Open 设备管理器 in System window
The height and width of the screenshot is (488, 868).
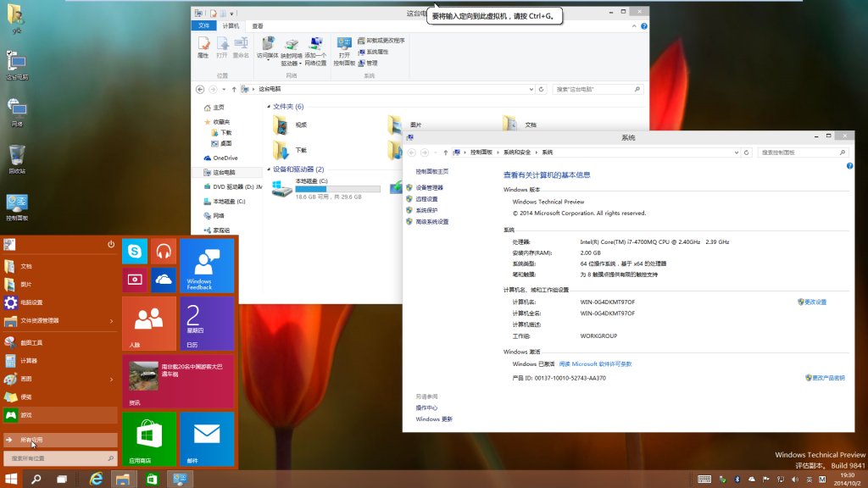429,187
